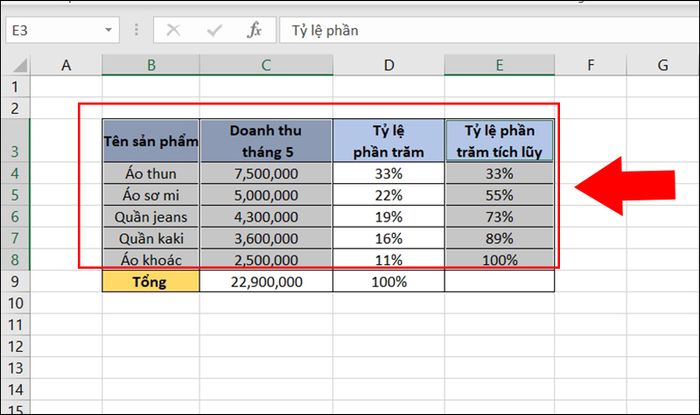Click the 19% percentage cell

click(x=389, y=216)
